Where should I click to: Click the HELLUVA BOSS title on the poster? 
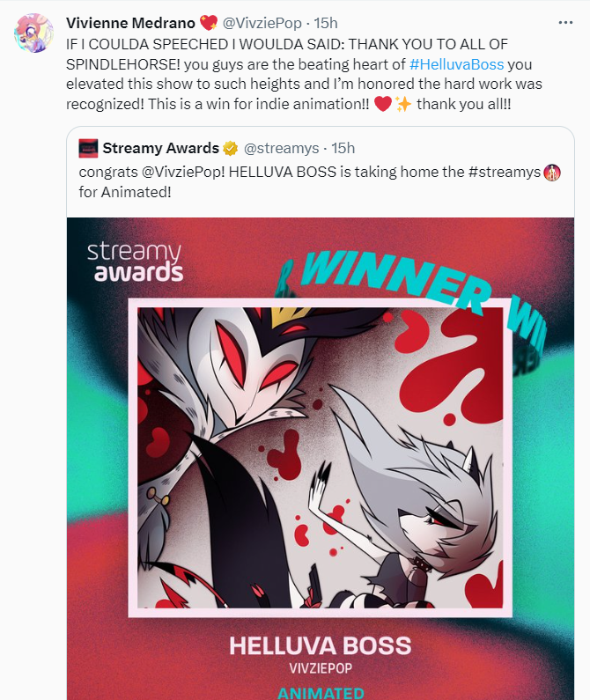321,645
